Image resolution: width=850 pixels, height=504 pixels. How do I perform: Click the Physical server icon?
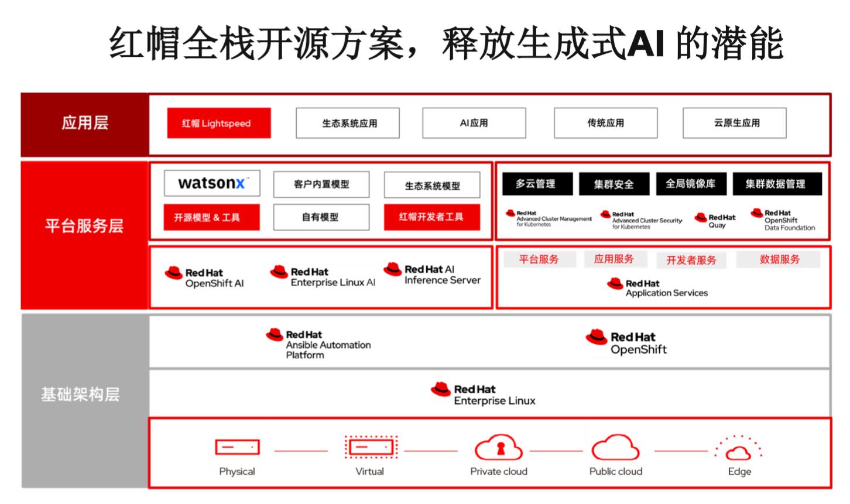237,448
